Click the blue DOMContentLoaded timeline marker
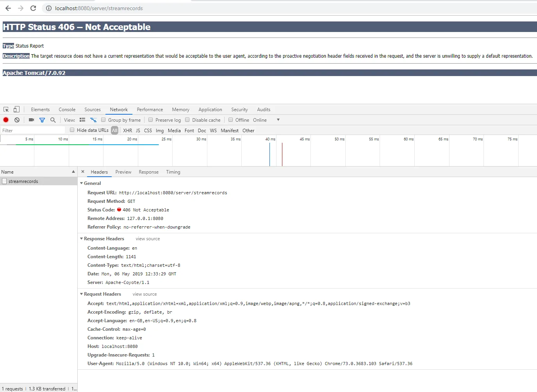 click(269, 154)
